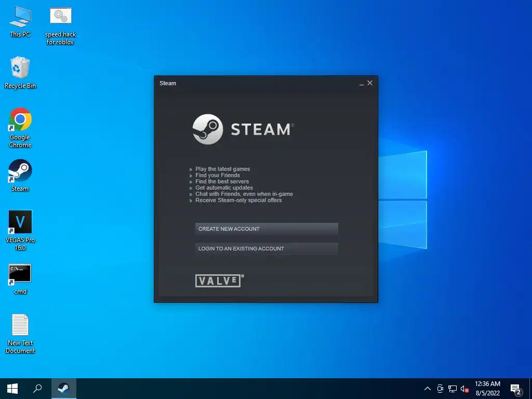Click 'Receive Steam-only special offers' text
532x399 pixels.
point(238,200)
